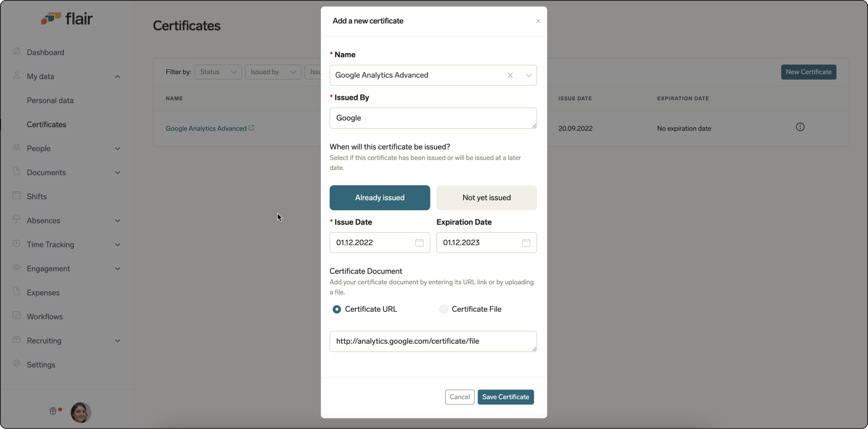Viewport: 868px width, 429px height.
Task: Open the Expenses section
Action: tap(43, 292)
